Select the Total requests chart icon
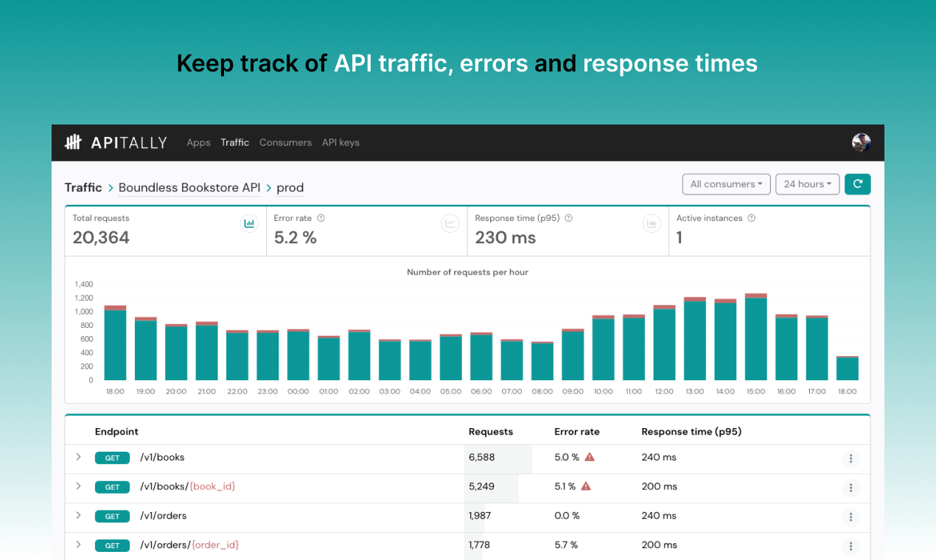Viewport: 936px width, 560px height. point(249,223)
